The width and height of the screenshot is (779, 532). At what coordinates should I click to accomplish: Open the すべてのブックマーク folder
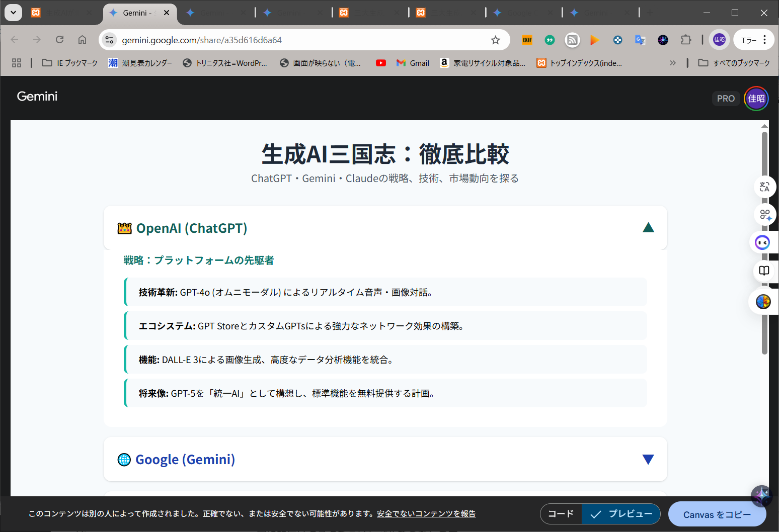(734, 63)
